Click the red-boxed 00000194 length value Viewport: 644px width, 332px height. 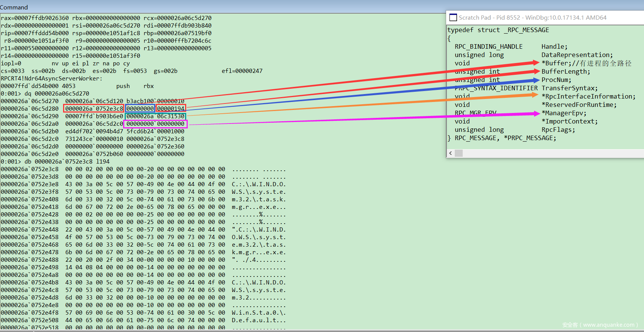[171, 109]
